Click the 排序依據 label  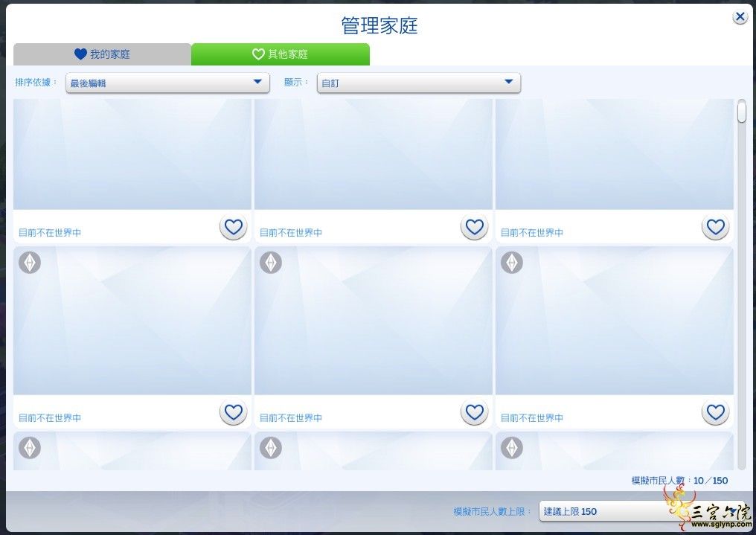click(x=36, y=83)
